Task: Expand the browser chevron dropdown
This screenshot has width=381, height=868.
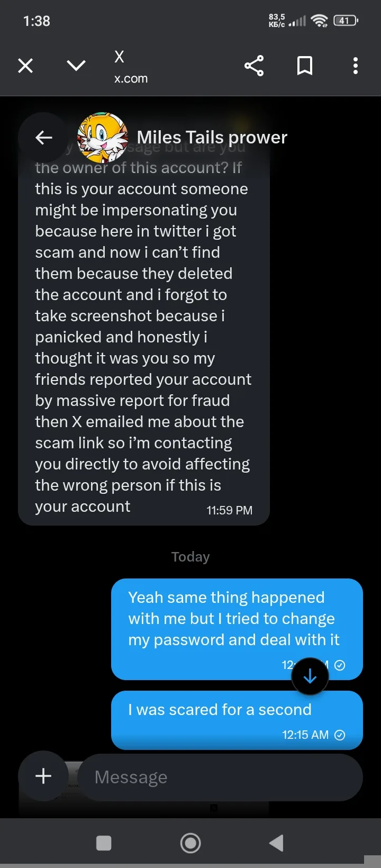Action: point(76,66)
